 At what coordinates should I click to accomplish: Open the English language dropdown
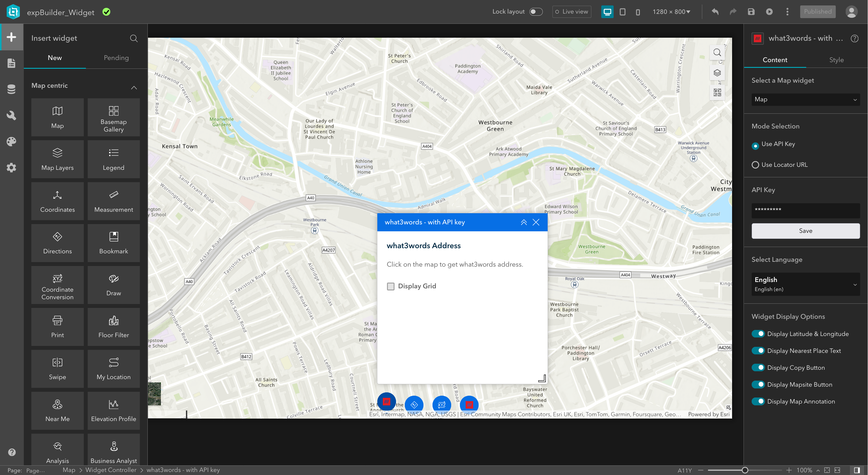[x=806, y=284]
